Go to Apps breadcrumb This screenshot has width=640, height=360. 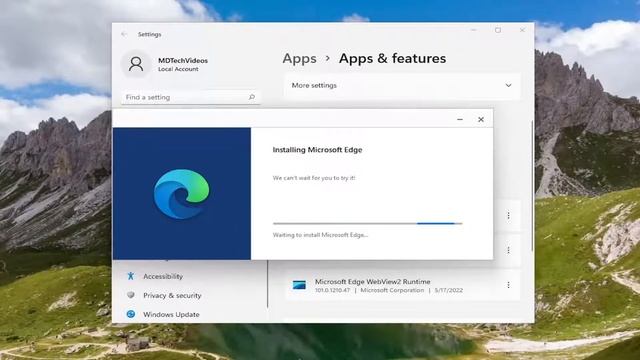299,58
